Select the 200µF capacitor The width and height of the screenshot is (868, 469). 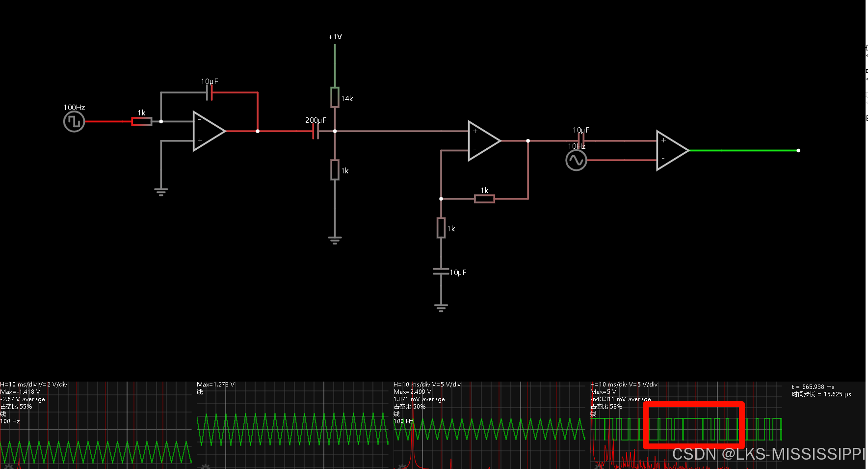(x=316, y=131)
